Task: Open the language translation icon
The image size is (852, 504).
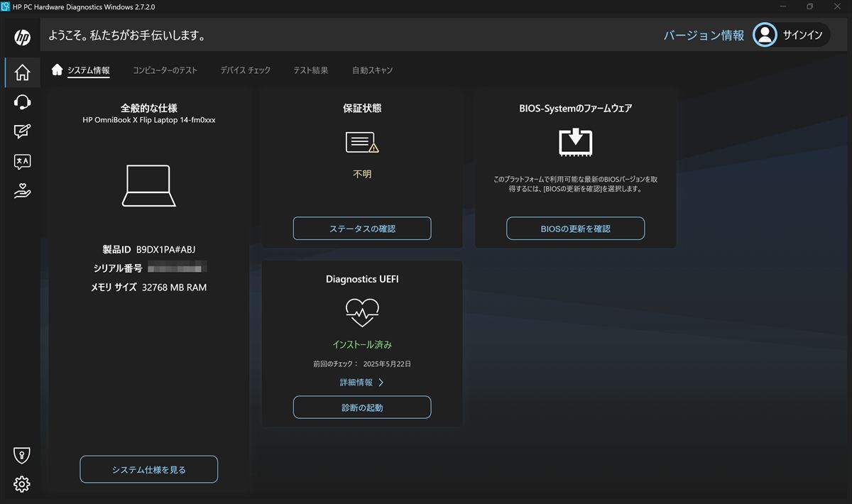Action: tap(22, 162)
